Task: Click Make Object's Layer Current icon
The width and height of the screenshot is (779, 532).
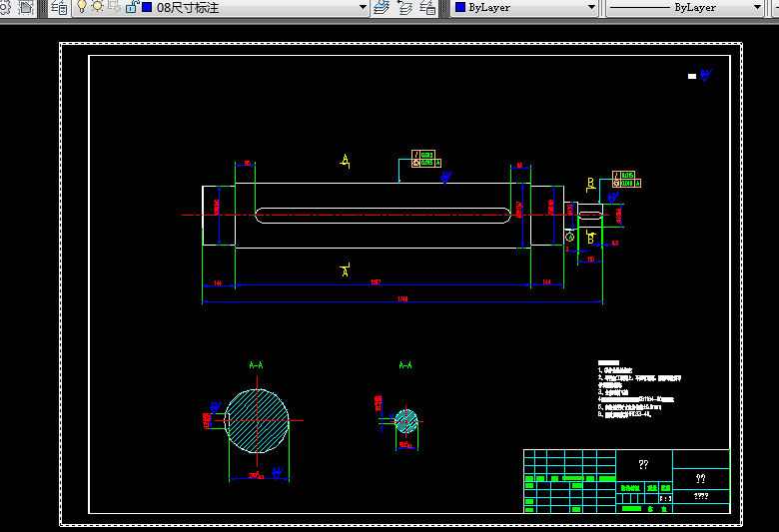Action: pos(382,7)
